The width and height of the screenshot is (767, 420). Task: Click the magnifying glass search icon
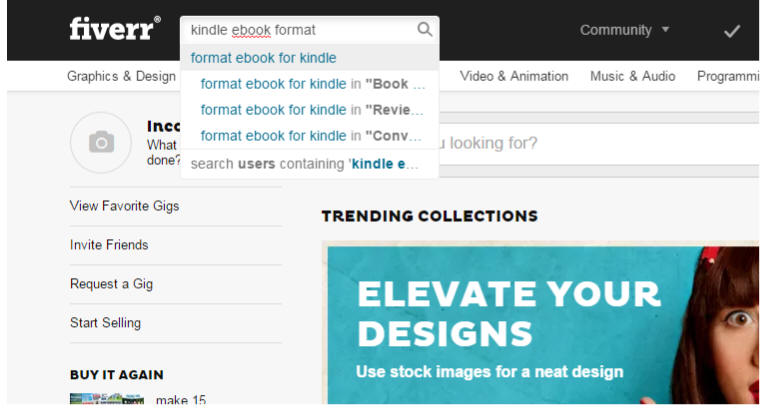point(425,29)
